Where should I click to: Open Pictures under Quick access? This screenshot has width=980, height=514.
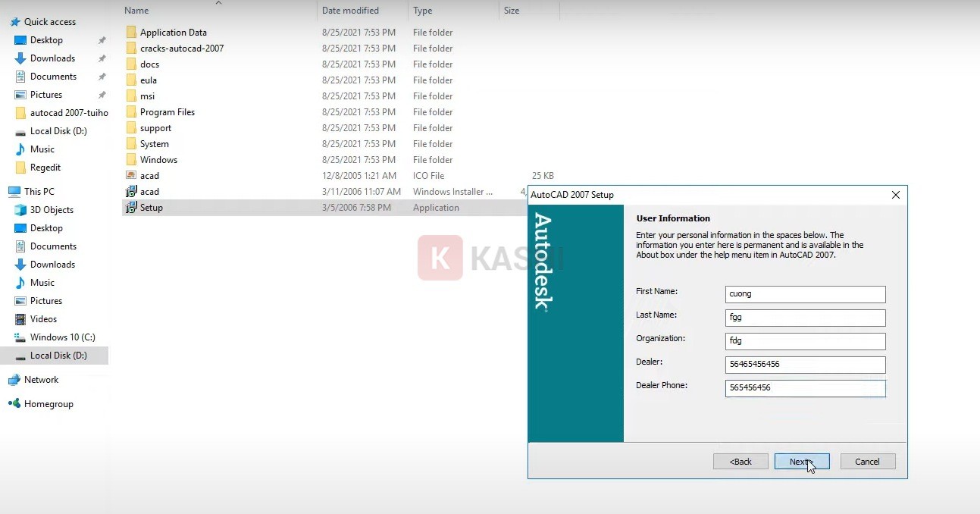[46, 95]
